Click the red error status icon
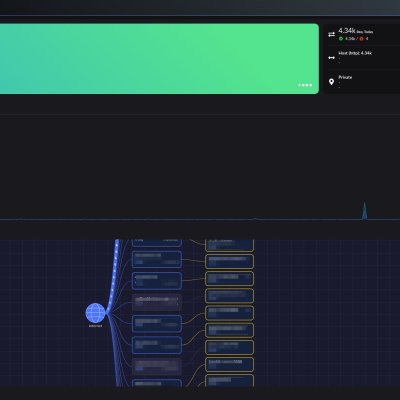 click(361, 39)
